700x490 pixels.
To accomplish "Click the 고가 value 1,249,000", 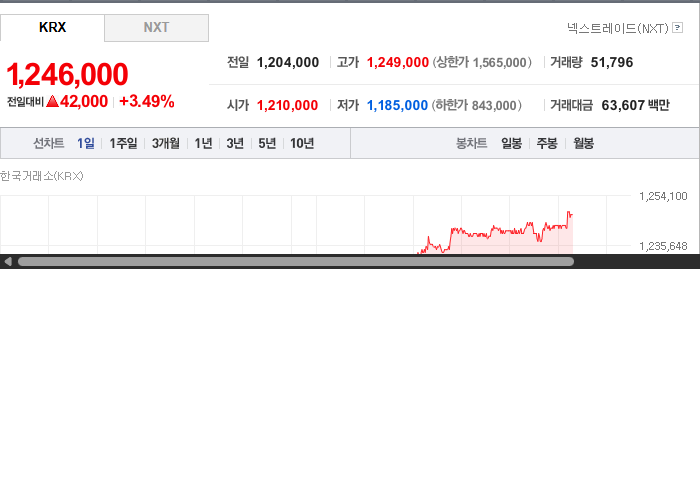I will 398,62.
